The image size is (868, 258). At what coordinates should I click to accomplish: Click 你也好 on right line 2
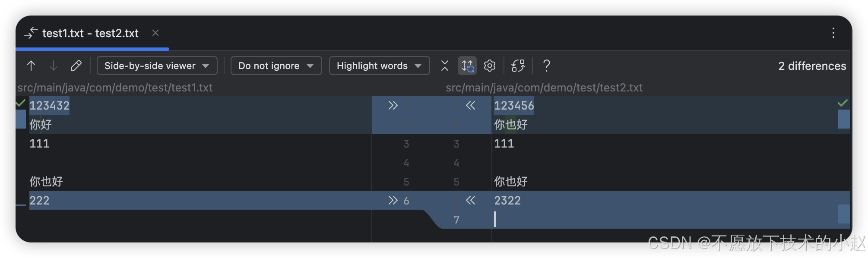(511, 124)
